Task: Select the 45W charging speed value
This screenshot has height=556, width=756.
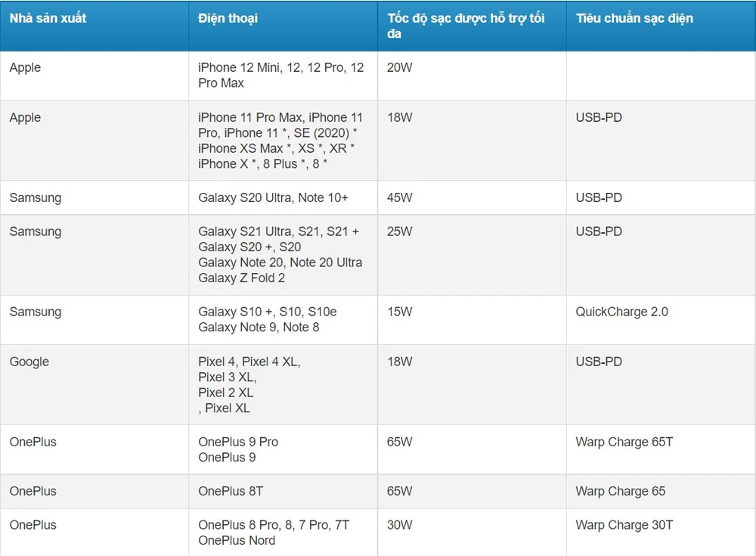Action: [x=400, y=197]
